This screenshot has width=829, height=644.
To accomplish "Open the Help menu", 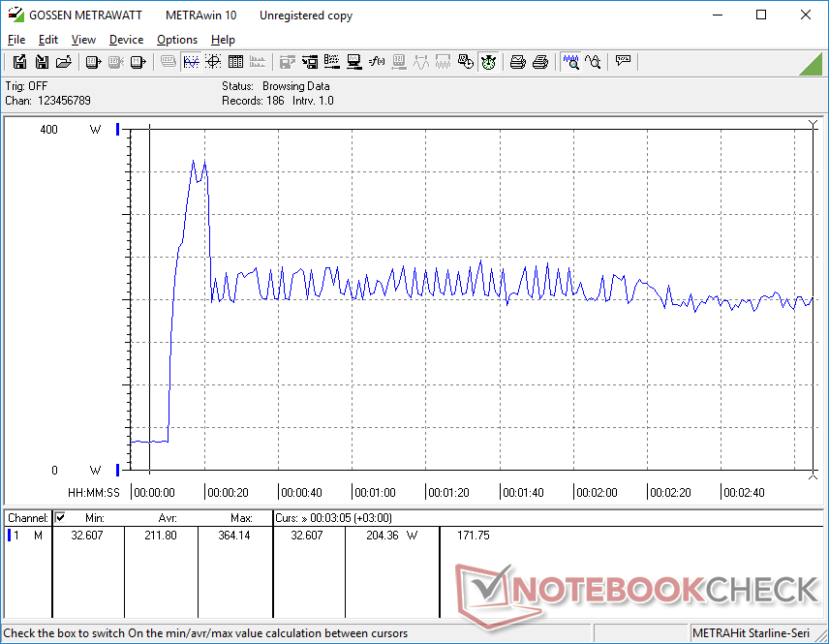I will 223,40.
